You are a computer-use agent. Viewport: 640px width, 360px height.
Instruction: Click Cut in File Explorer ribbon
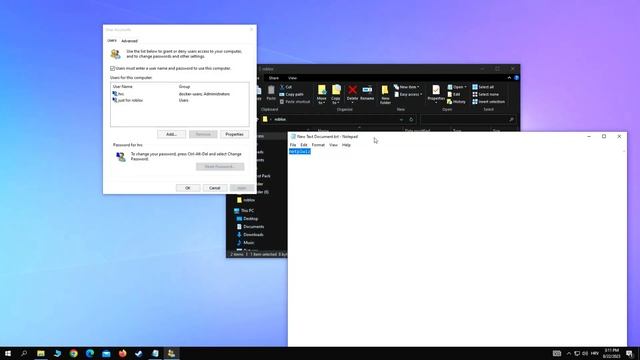click(286, 87)
